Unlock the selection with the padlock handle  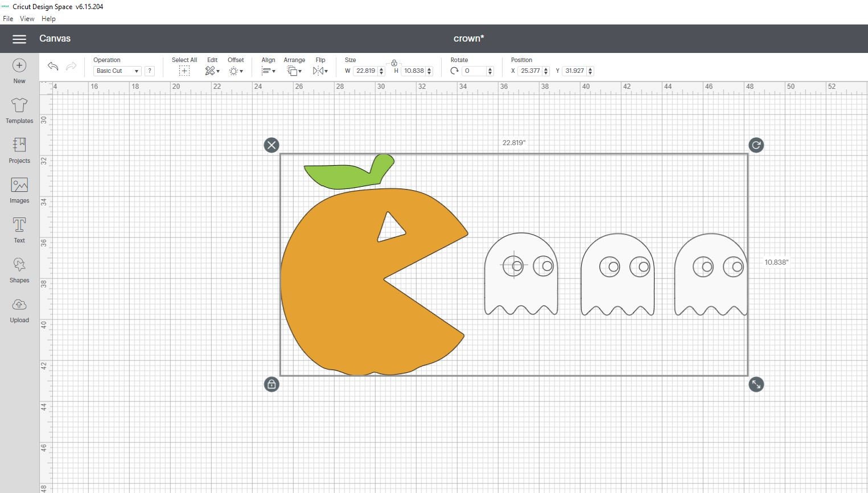point(271,384)
